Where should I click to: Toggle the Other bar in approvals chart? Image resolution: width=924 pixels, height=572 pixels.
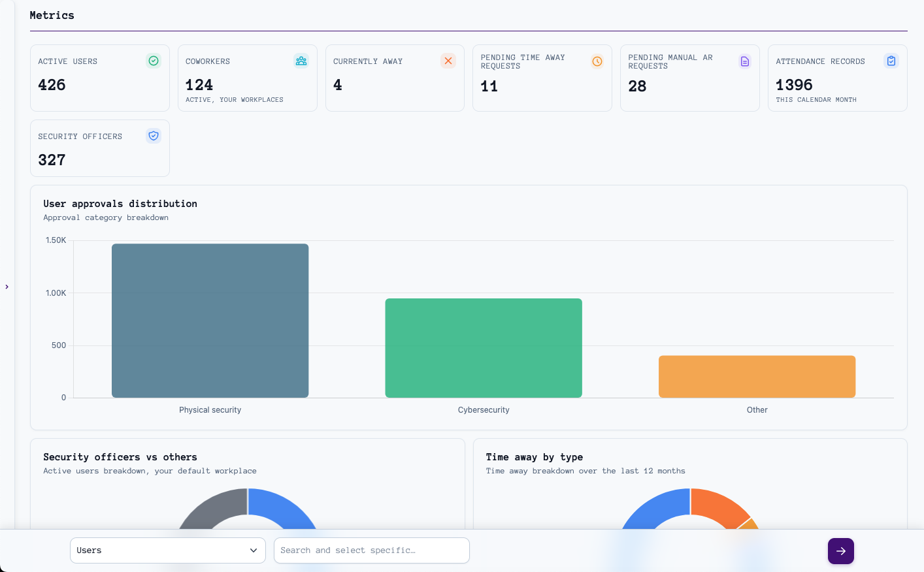coord(757,376)
